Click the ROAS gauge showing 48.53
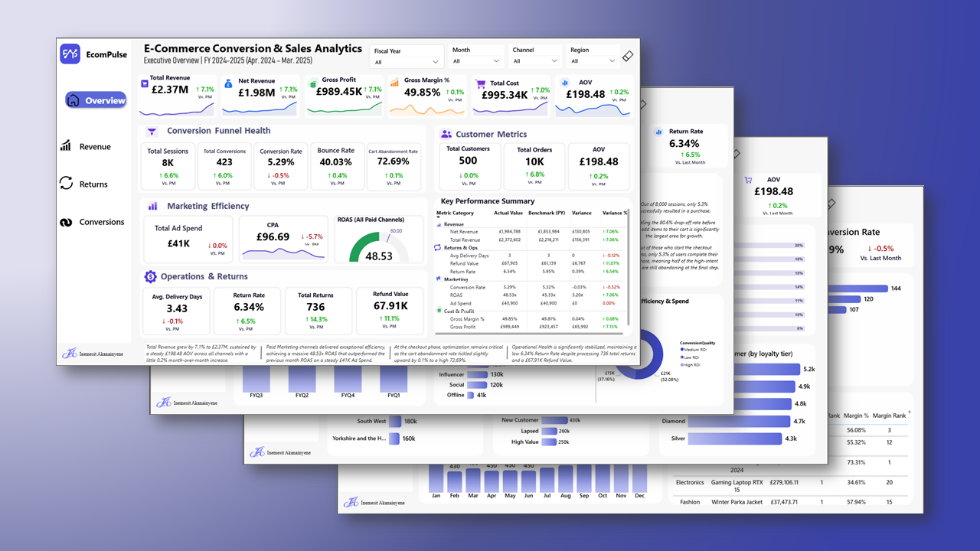 pos(380,245)
